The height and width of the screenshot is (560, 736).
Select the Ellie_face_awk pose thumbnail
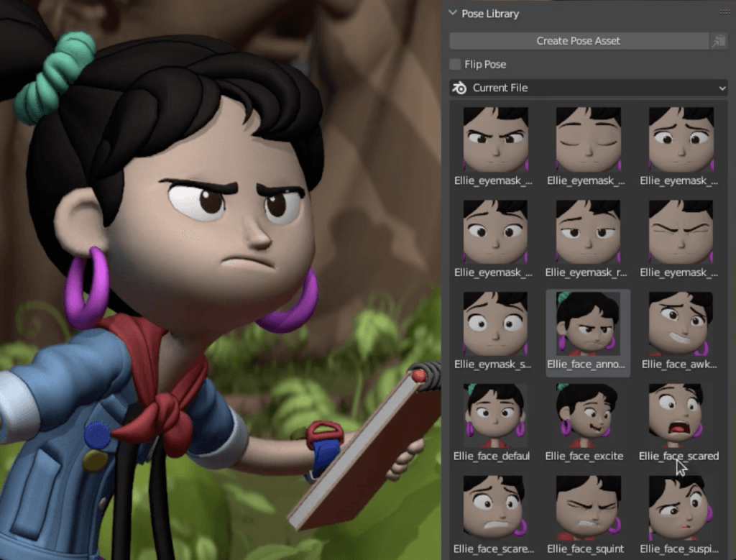click(680, 331)
